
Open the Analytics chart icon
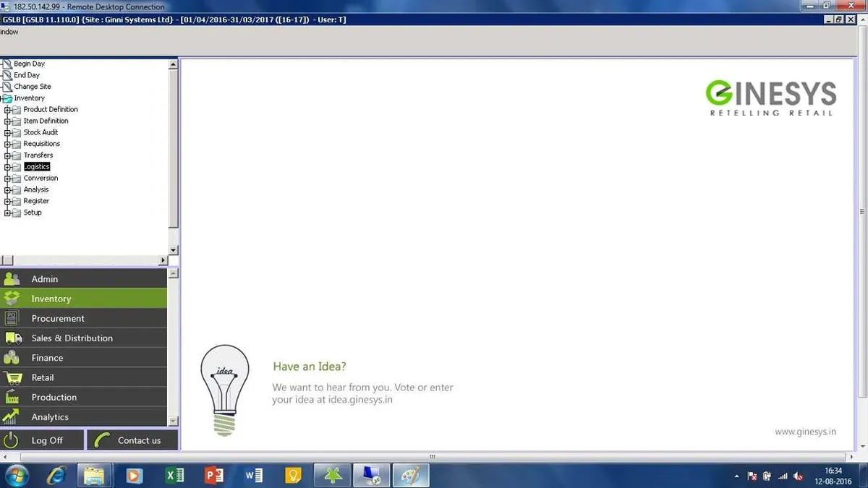point(11,416)
